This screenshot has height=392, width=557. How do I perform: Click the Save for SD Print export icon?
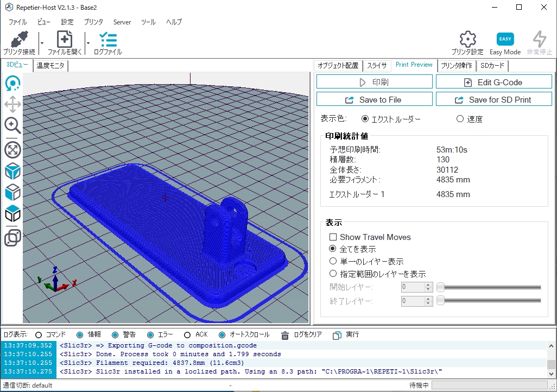[x=459, y=100]
